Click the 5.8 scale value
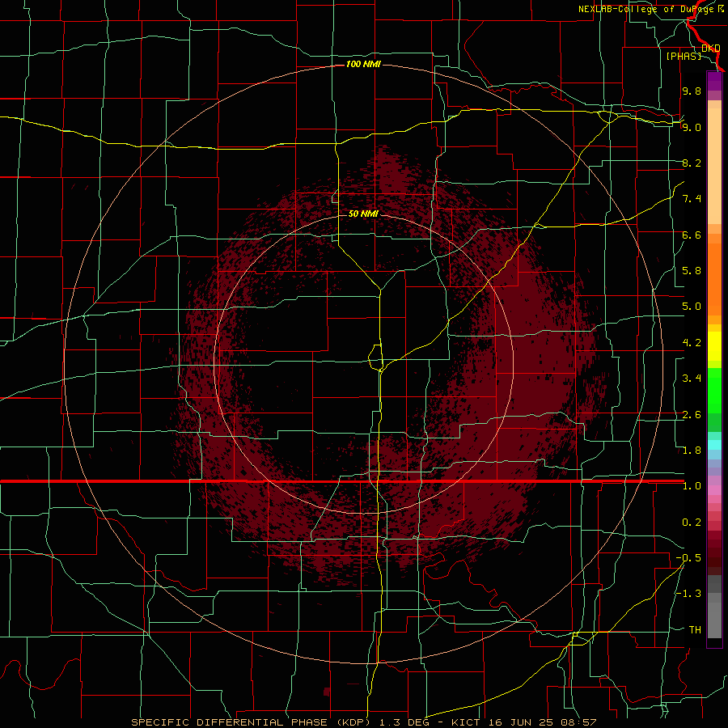This screenshot has width=728, height=728. pyautogui.click(x=692, y=271)
